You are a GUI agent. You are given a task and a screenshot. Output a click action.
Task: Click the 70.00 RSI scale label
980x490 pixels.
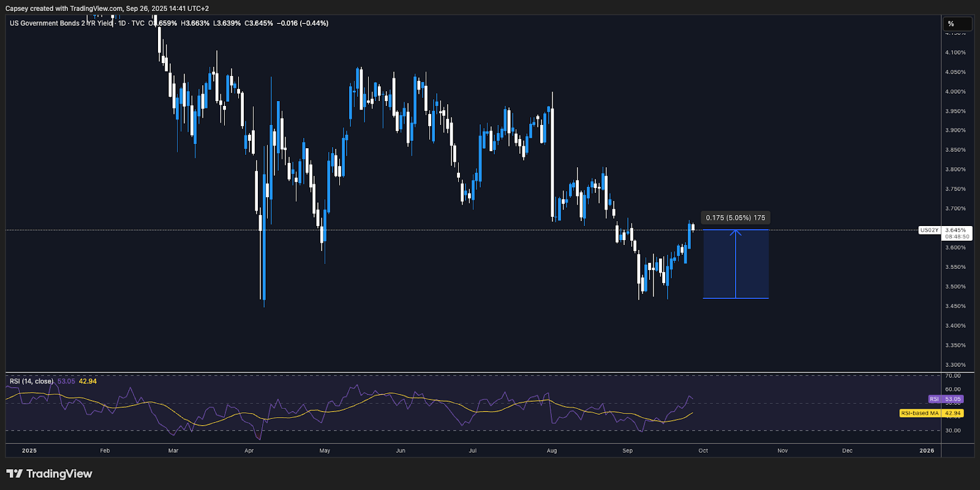[953, 376]
